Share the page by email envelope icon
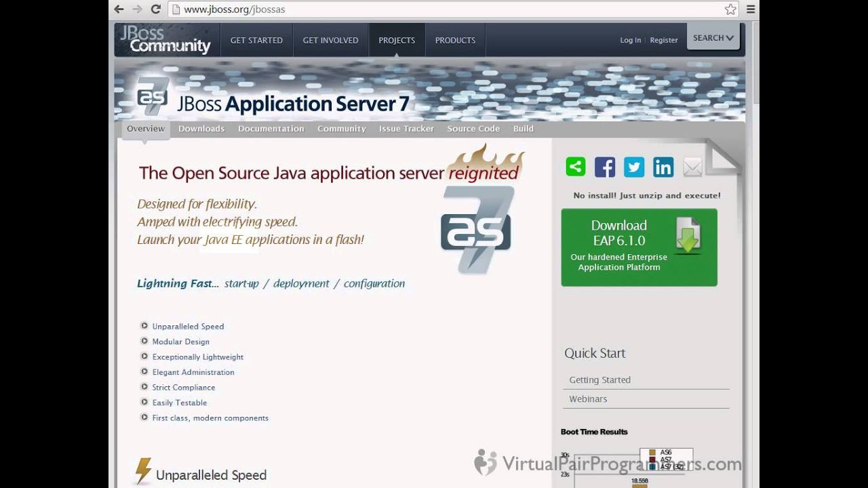This screenshot has width=868, height=488. [692, 167]
